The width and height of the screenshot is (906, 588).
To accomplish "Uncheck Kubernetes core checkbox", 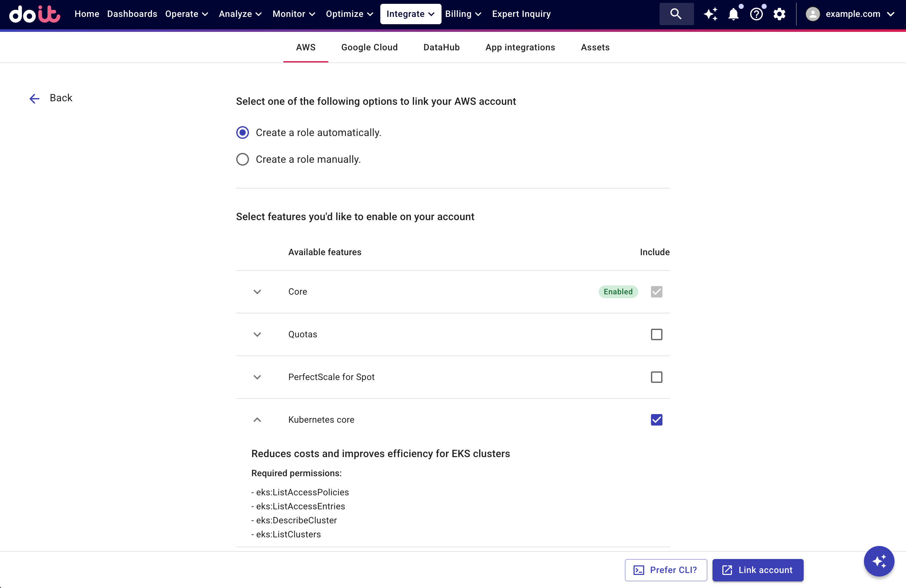I will click(x=657, y=419).
